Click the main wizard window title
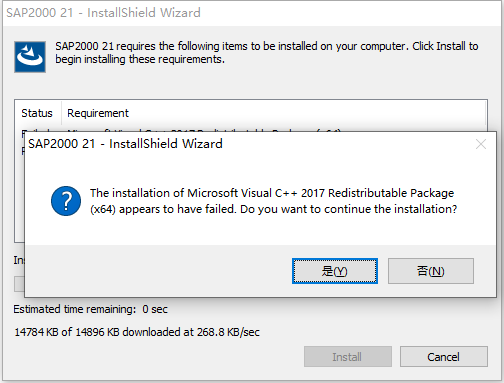The height and width of the screenshot is (383, 504). (x=103, y=13)
